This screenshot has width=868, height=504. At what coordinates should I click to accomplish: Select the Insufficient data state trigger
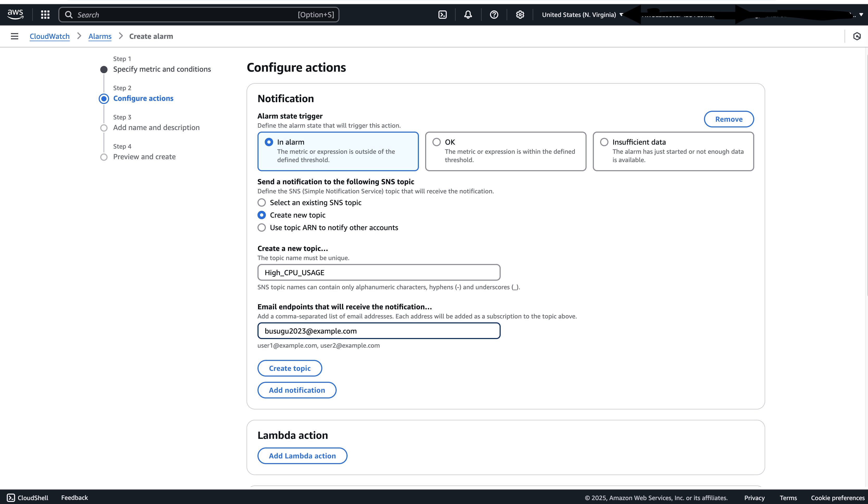click(673, 151)
